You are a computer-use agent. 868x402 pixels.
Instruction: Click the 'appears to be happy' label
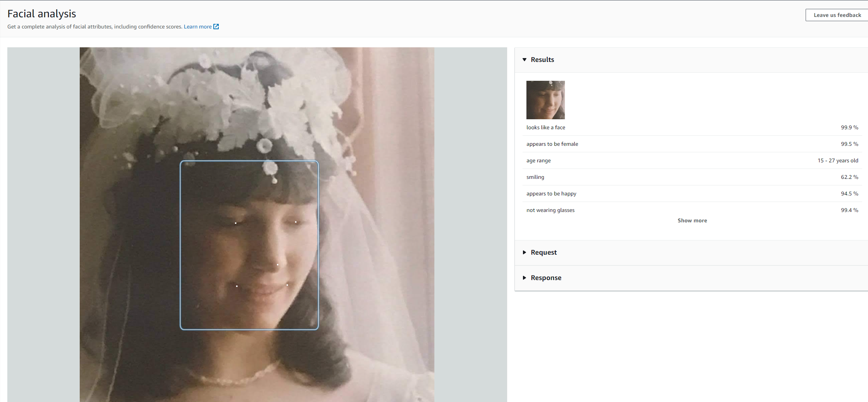point(551,193)
